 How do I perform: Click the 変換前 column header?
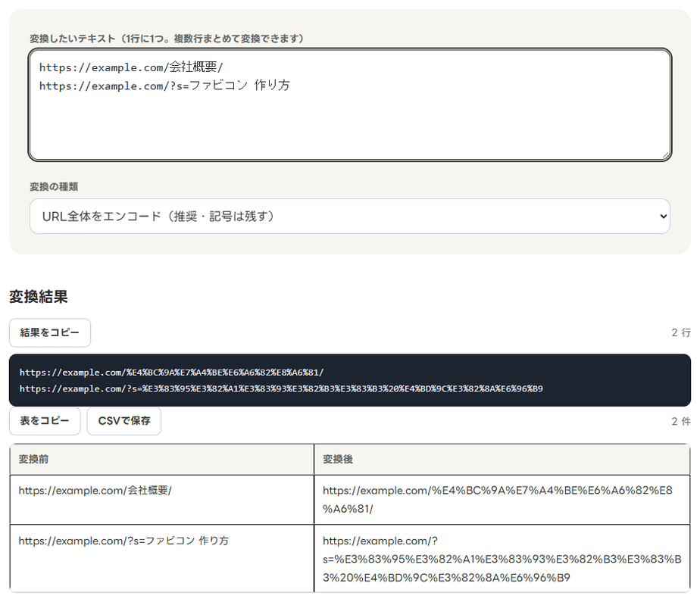[161, 459]
